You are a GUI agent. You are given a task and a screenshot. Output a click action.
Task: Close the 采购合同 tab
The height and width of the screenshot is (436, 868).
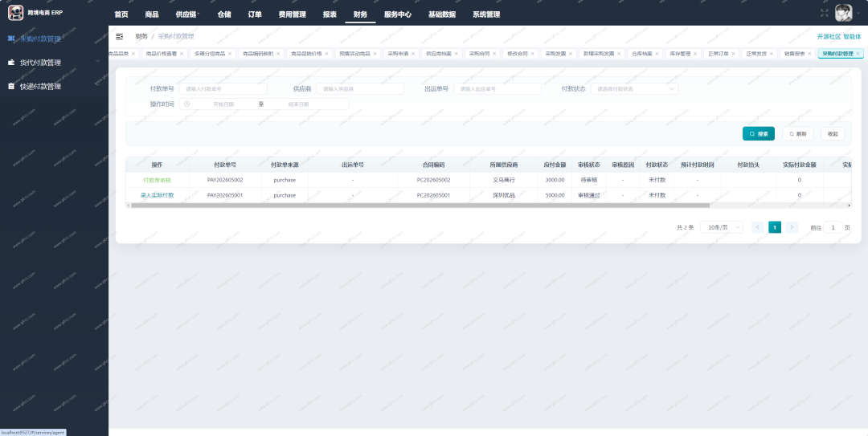click(494, 54)
